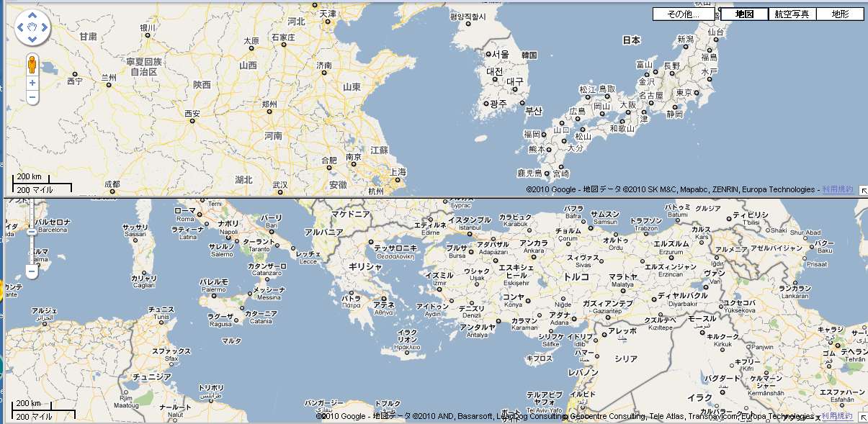The width and height of the screenshot is (868, 424).
Task: Click the hand icon in the pan control
Action: [32, 28]
